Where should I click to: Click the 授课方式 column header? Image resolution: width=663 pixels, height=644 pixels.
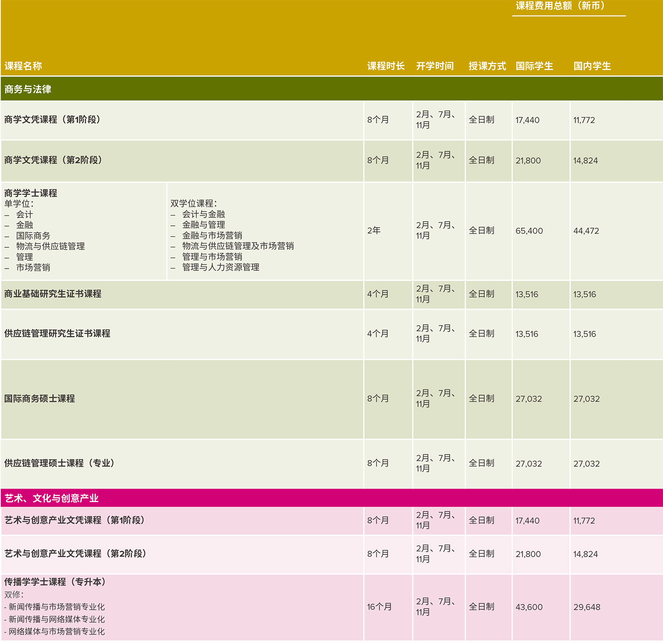[487, 66]
